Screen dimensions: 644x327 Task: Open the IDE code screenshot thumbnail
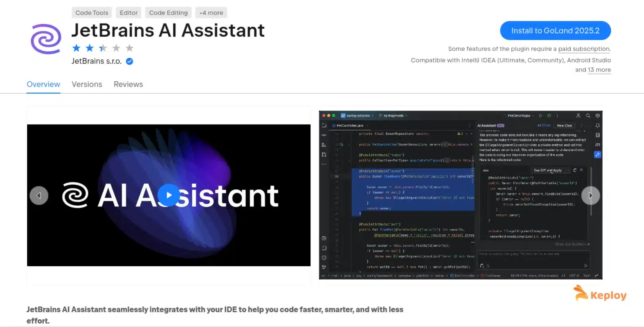[x=461, y=195]
